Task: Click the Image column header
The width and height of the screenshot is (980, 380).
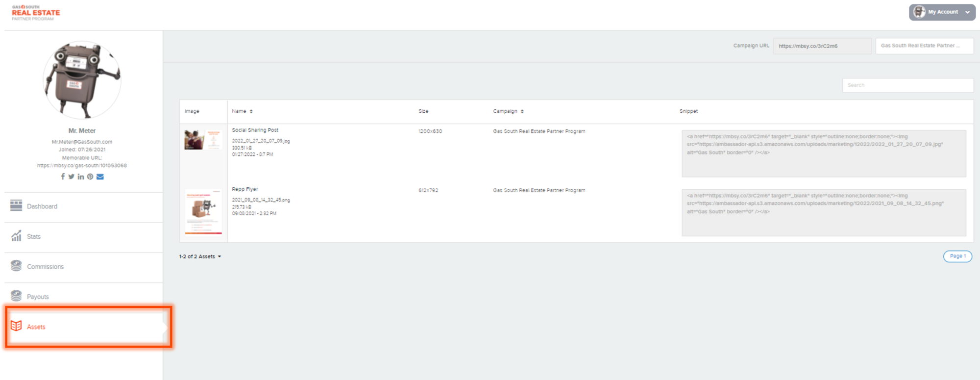Action: point(192,111)
